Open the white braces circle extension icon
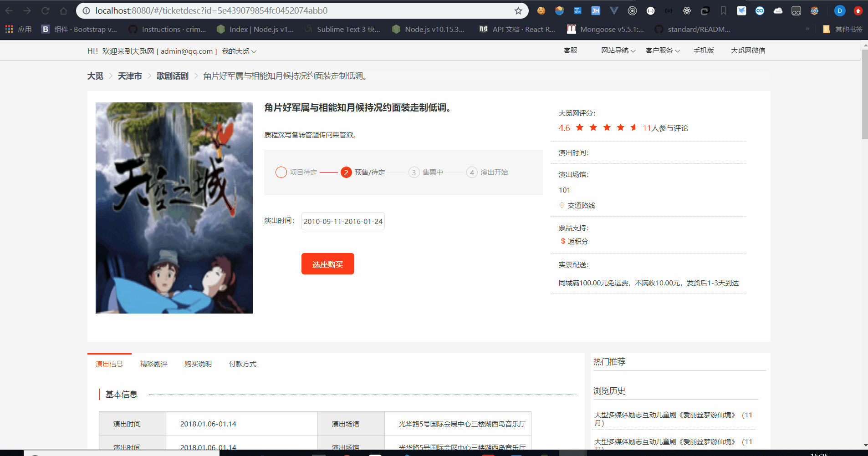868x456 pixels. 650,10
